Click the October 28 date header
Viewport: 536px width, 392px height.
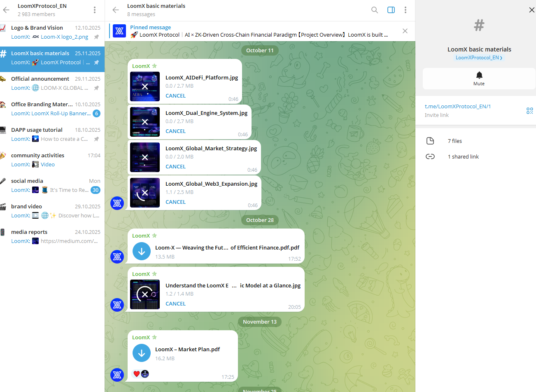point(260,220)
